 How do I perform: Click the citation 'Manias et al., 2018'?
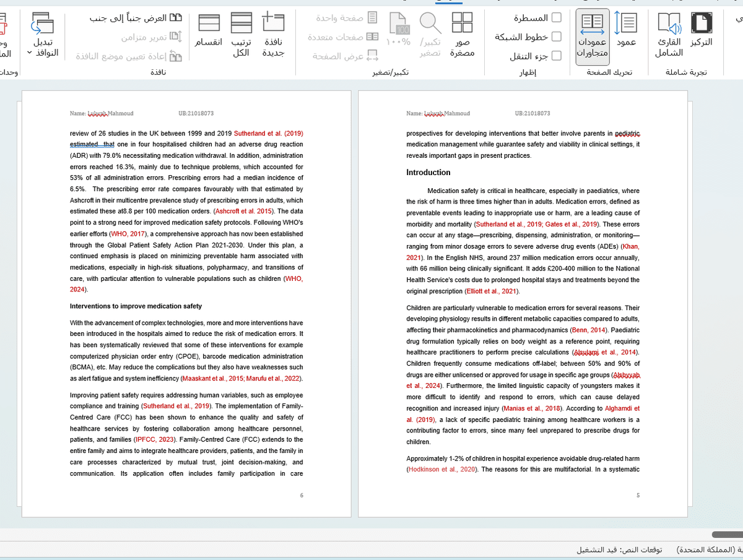[532, 408]
